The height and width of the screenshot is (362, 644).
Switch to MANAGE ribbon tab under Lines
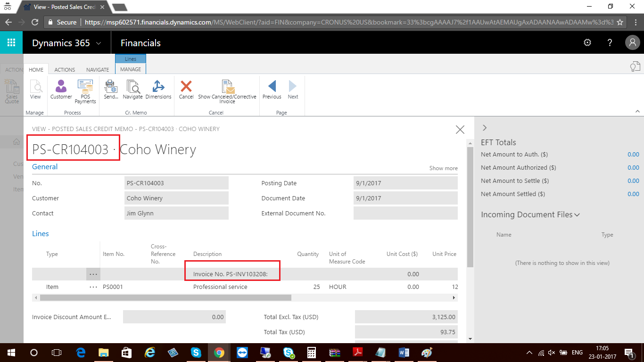pyautogui.click(x=131, y=69)
